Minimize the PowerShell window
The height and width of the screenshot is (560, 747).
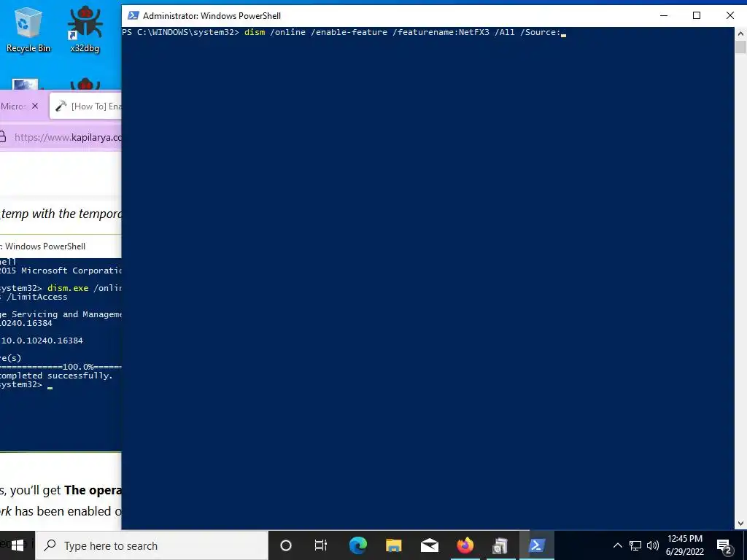664,16
